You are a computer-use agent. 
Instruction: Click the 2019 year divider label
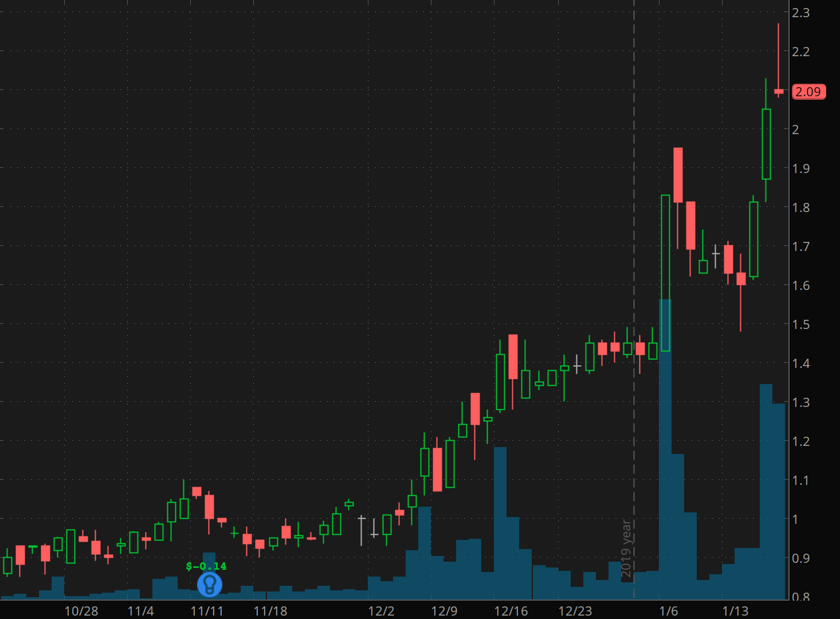pyautogui.click(x=626, y=549)
